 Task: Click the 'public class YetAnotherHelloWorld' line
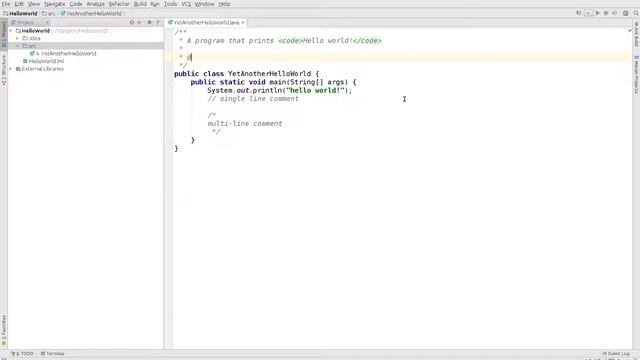pos(247,74)
